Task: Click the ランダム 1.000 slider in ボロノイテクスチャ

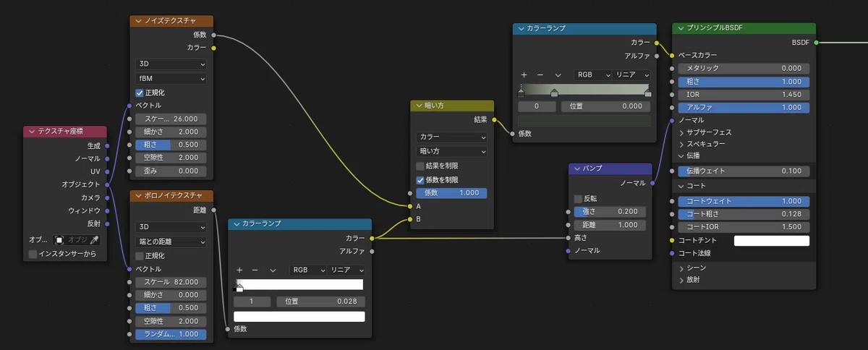Action: click(x=171, y=335)
